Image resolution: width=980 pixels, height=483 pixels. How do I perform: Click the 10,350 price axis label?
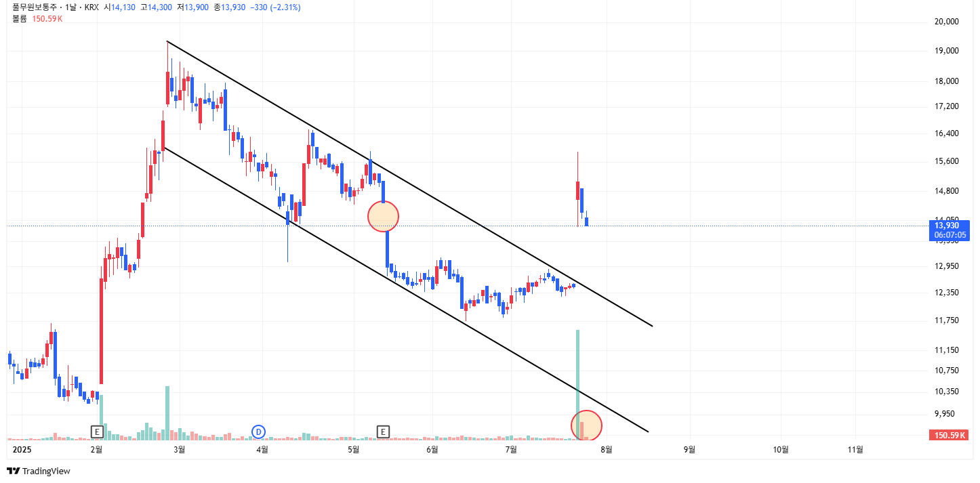point(945,392)
